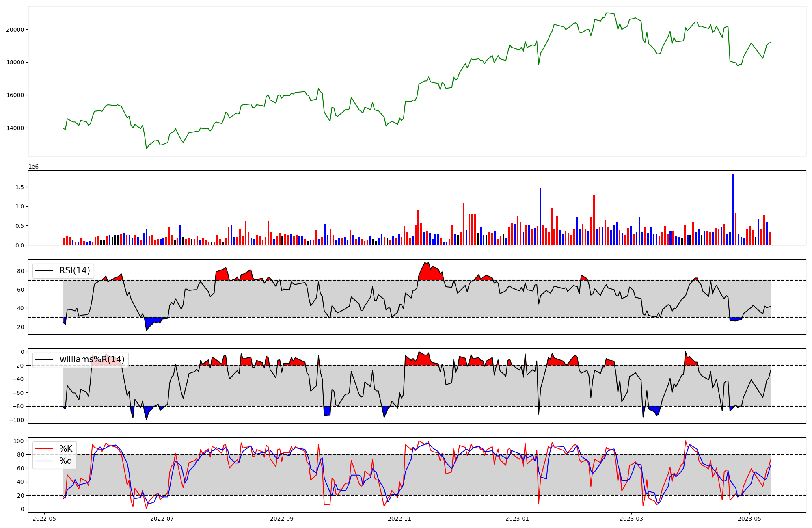
Task: Click the red %K legend entry
Action: click(x=65, y=449)
